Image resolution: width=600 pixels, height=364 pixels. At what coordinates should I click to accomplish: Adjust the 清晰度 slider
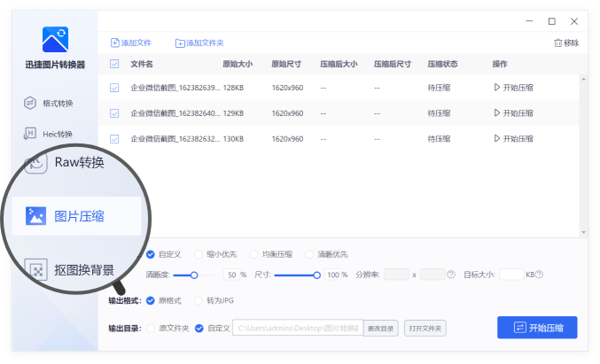click(194, 275)
